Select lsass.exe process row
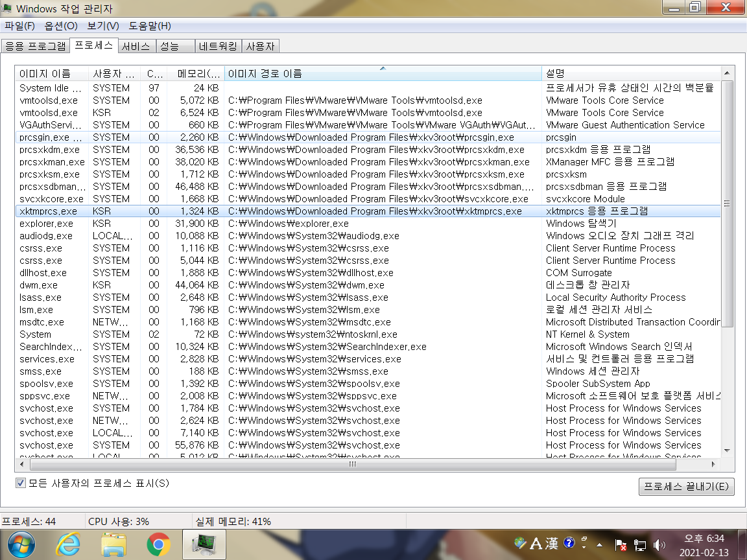This screenshot has height=560, width=747. (x=368, y=297)
